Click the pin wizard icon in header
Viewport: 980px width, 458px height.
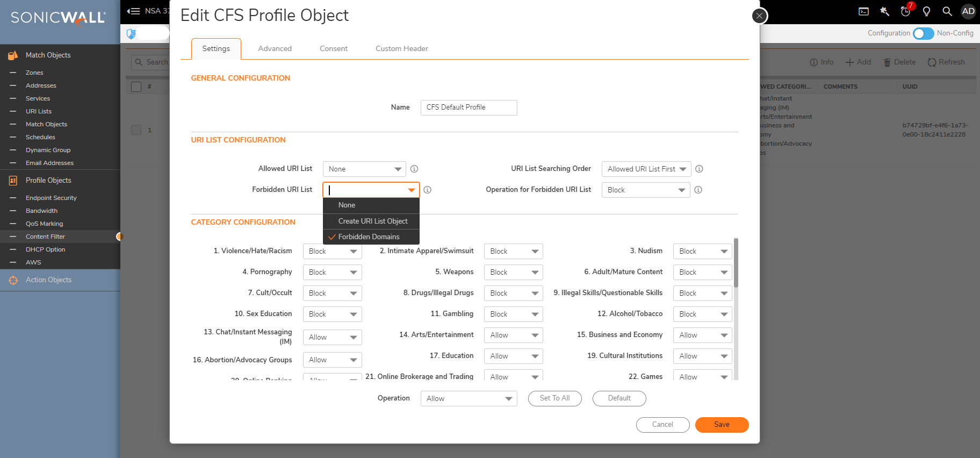(x=884, y=11)
